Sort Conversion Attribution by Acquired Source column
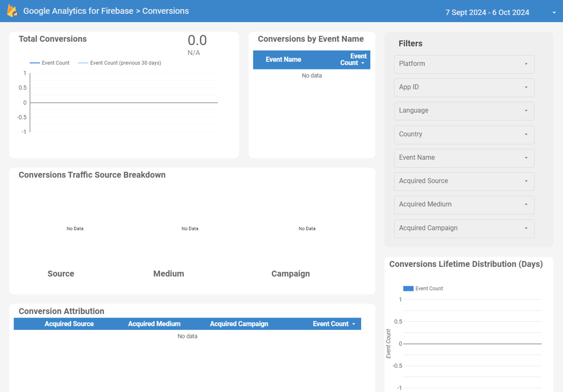The image size is (563, 392). click(x=69, y=324)
